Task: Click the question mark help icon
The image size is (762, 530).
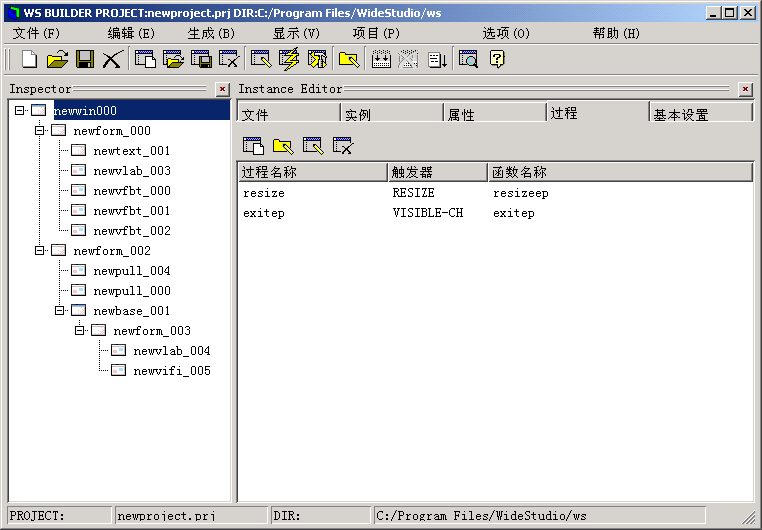Action: click(x=497, y=59)
